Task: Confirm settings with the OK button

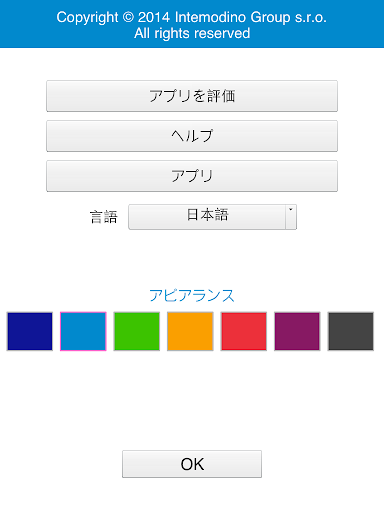Action: tap(192, 464)
